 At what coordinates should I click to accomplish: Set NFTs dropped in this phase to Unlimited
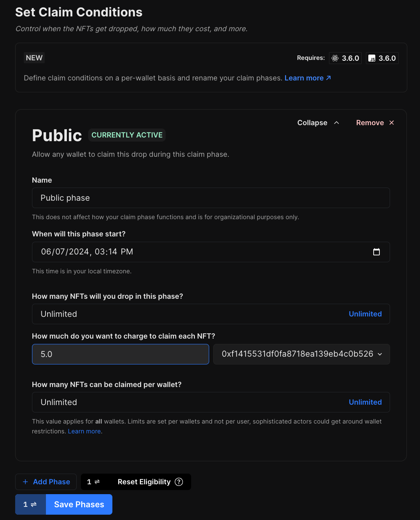coord(365,314)
